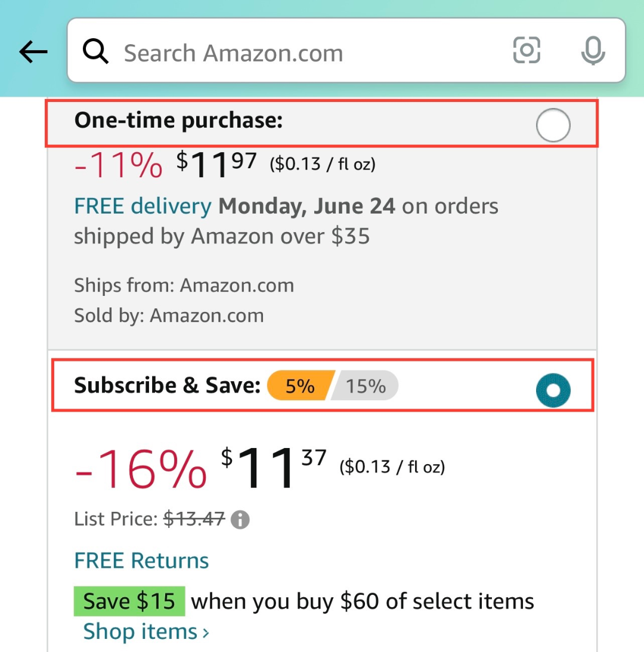Tap the $11.97 one-time purchase price
Image resolution: width=644 pixels, height=652 pixels.
click(216, 162)
